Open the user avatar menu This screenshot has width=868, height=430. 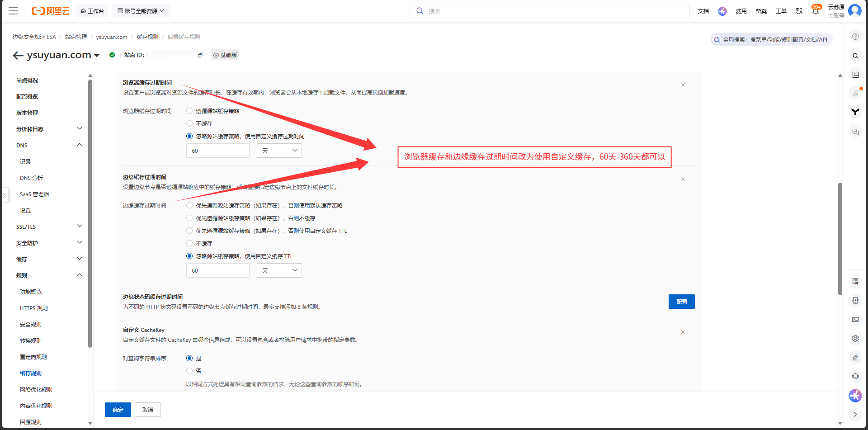(x=855, y=10)
